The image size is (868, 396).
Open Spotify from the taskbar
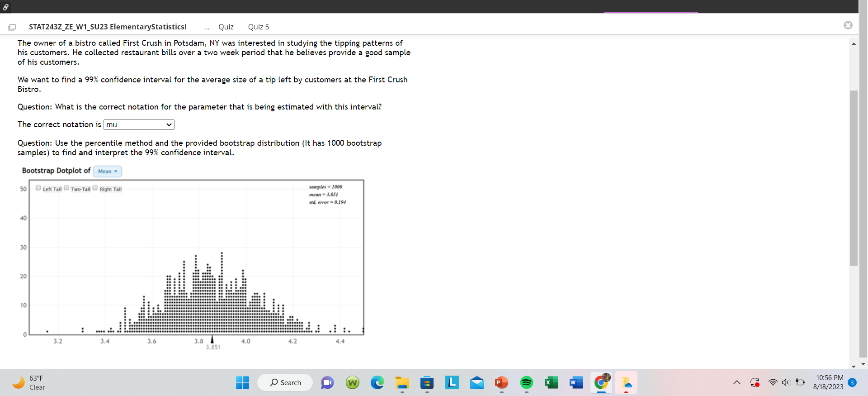coord(526,383)
